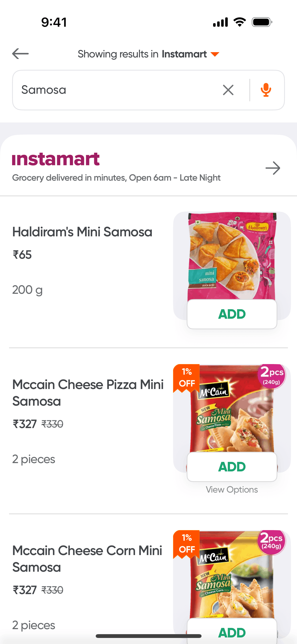Add Mccain Cheese Corn Mini Samosa

tap(232, 632)
